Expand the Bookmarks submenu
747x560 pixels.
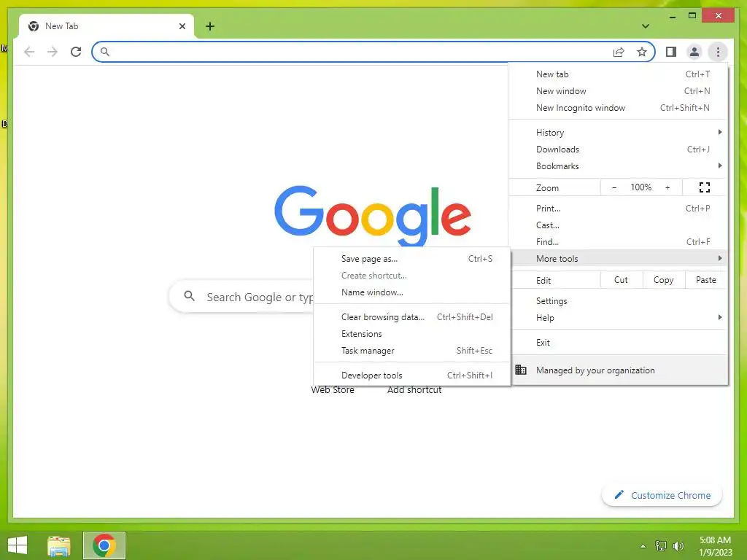coord(618,166)
